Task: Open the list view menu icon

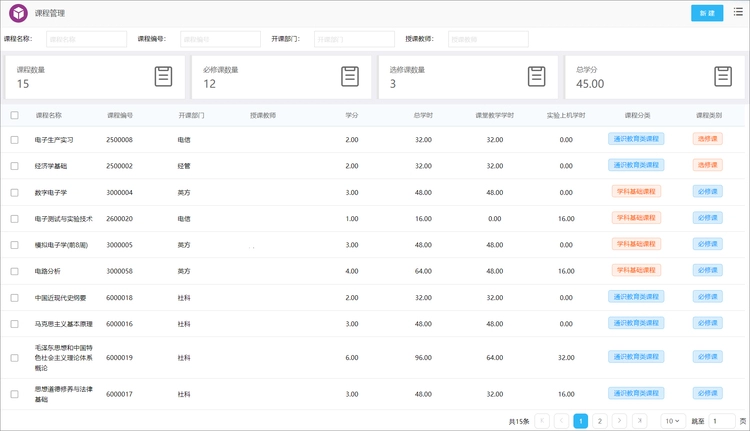Action: coord(738,13)
